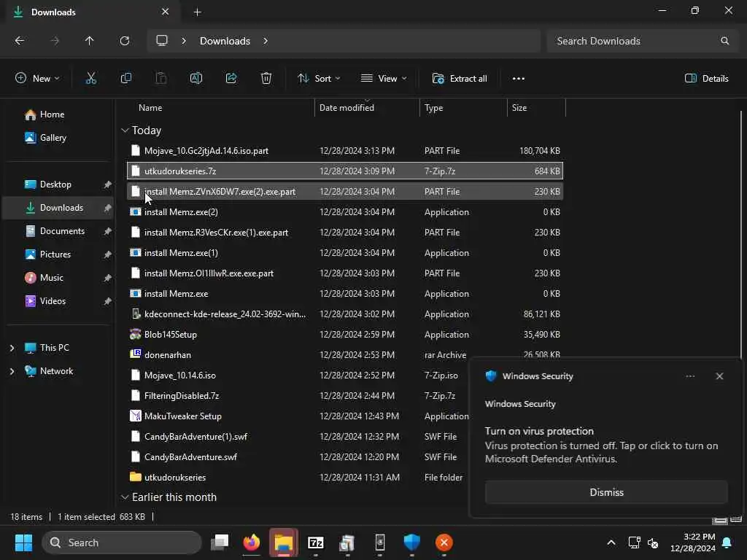Click the Rename icon in toolbar

[x=196, y=79]
